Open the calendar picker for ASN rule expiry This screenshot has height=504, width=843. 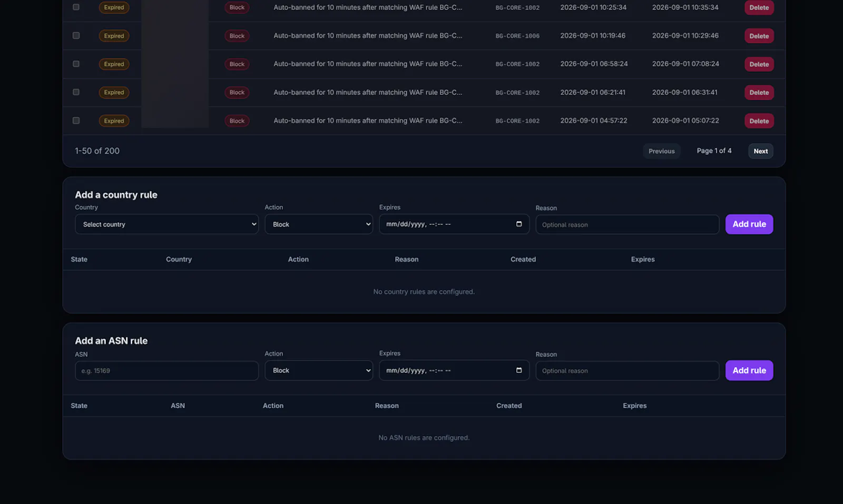pos(519,371)
